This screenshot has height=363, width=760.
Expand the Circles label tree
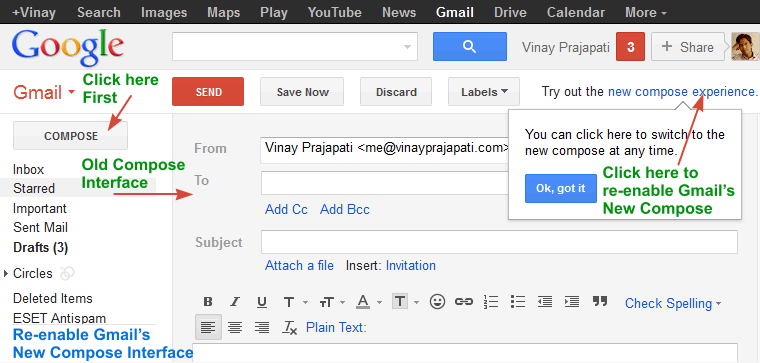coord(6,273)
